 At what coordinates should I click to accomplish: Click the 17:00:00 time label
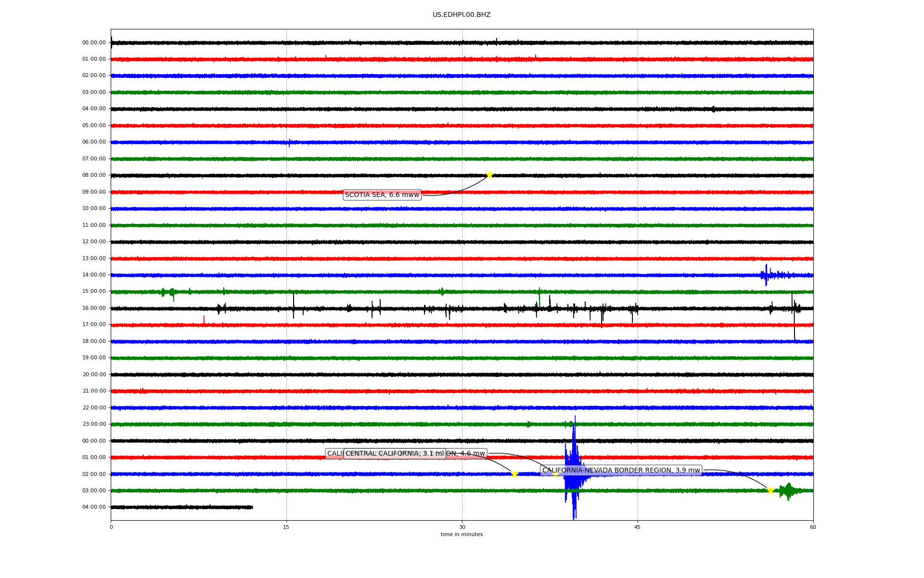pos(94,325)
